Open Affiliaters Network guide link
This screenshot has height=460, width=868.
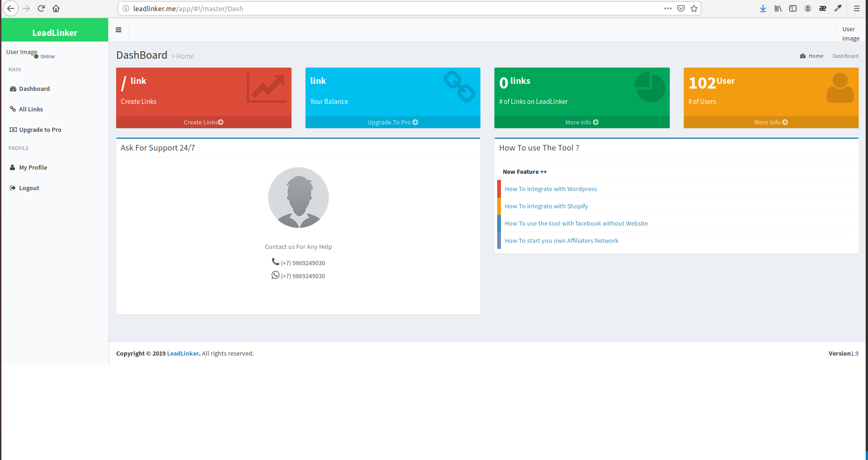coord(562,240)
